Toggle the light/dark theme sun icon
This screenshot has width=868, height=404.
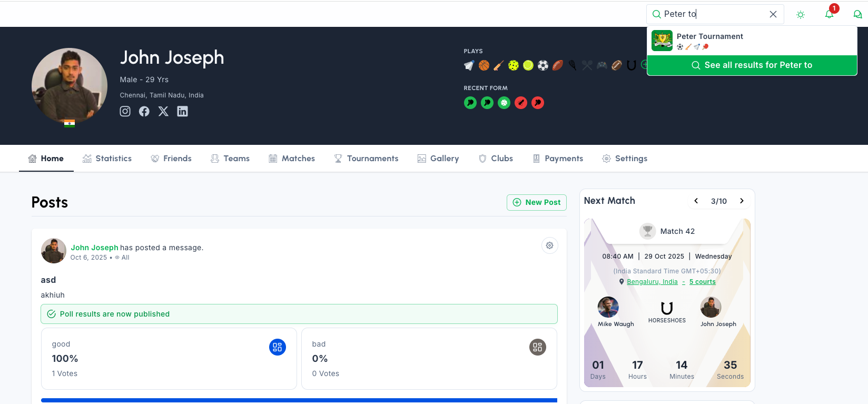coord(801,15)
